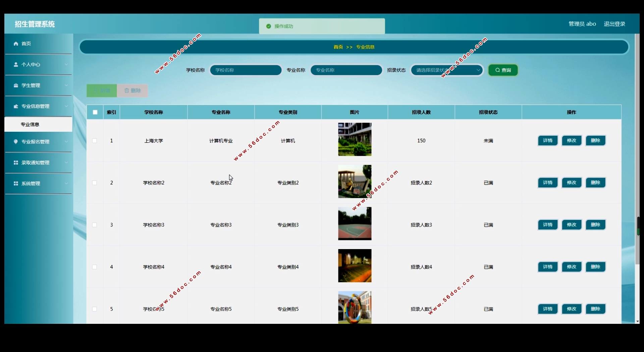Click the 招生管理系统 title
The width and height of the screenshot is (644, 352).
click(35, 24)
